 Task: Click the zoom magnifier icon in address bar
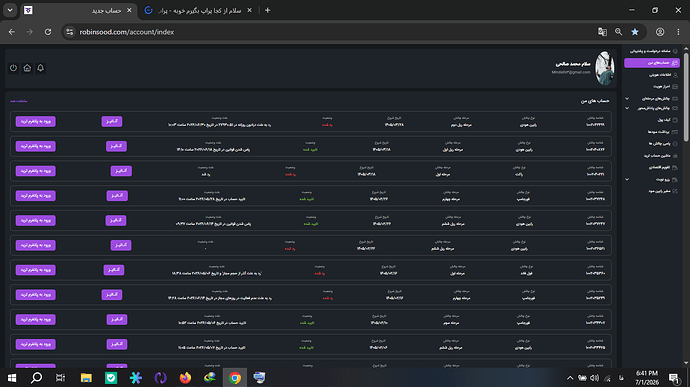click(x=619, y=32)
